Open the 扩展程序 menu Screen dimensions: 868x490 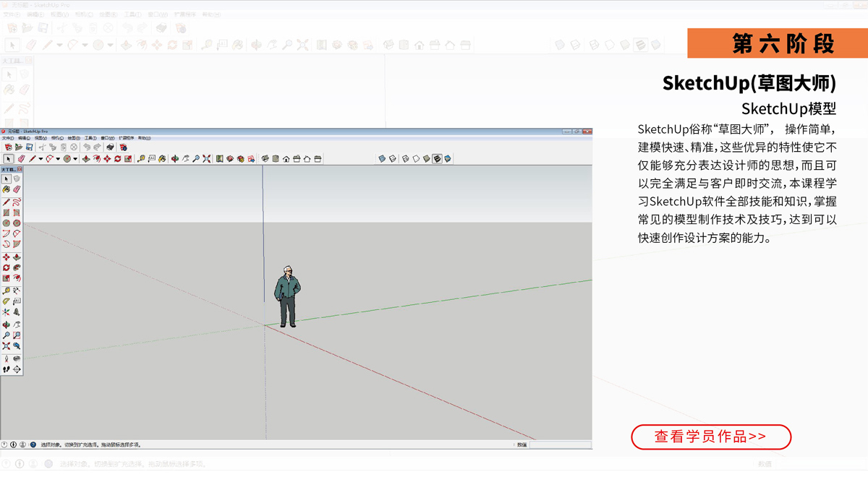[127, 137]
